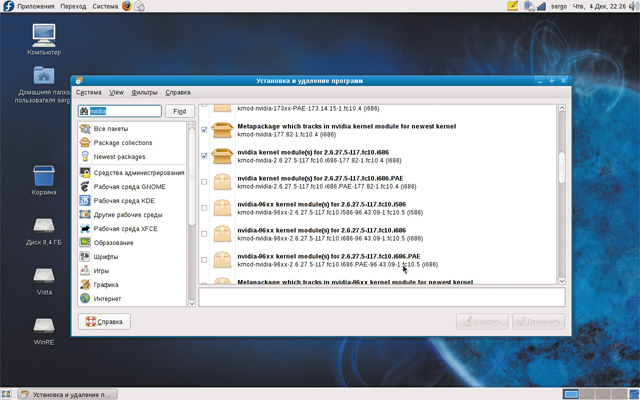The width and height of the screenshot is (640, 400).
Task: Click the Fedora logo in the top panel
Action: click(x=8, y=6)
